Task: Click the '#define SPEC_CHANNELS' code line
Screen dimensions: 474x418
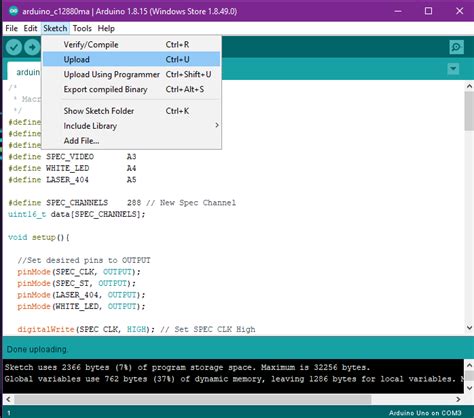Action: pyautogui.click(x=122, y=203)
